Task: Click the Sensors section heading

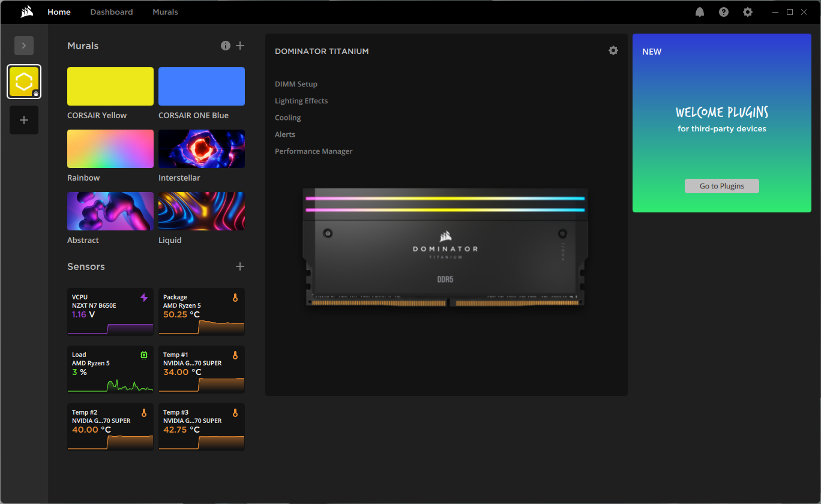Action: (x=86, y=266)
